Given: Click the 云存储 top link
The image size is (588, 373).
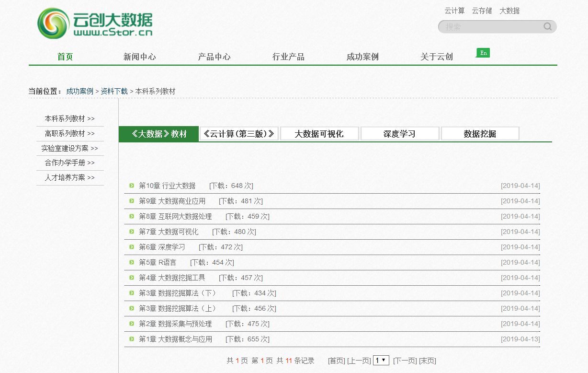Looking at the screenshot, I should 482,11.
